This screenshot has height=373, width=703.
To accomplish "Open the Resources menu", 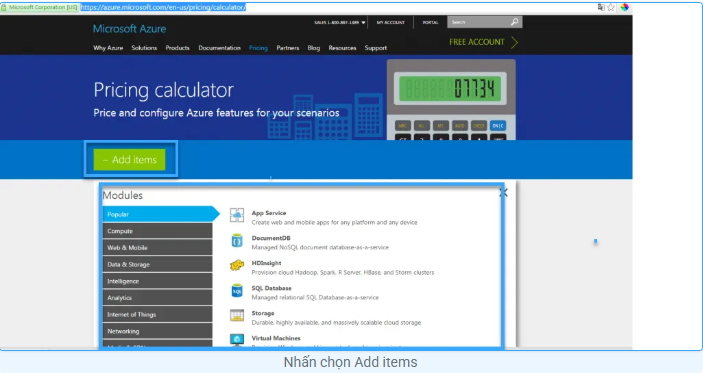I will coord(343,48).
